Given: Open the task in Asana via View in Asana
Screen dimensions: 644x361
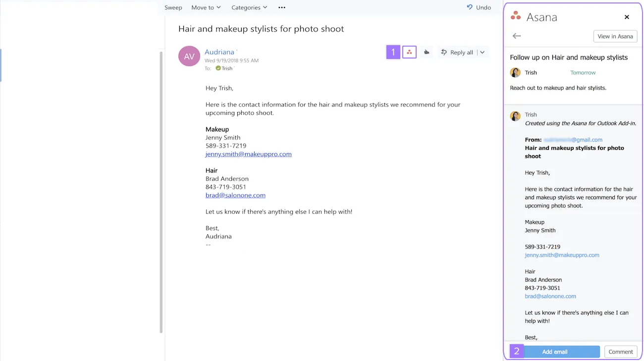Looking at the screenshot, I should click(615, 36).
